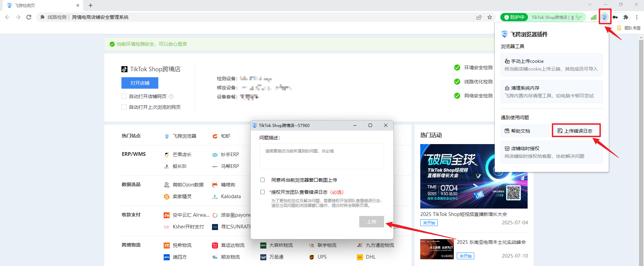Screen dimensions: 644x266
Task: Open the password key icon in toolbar
Action: [x=615, y=17]
